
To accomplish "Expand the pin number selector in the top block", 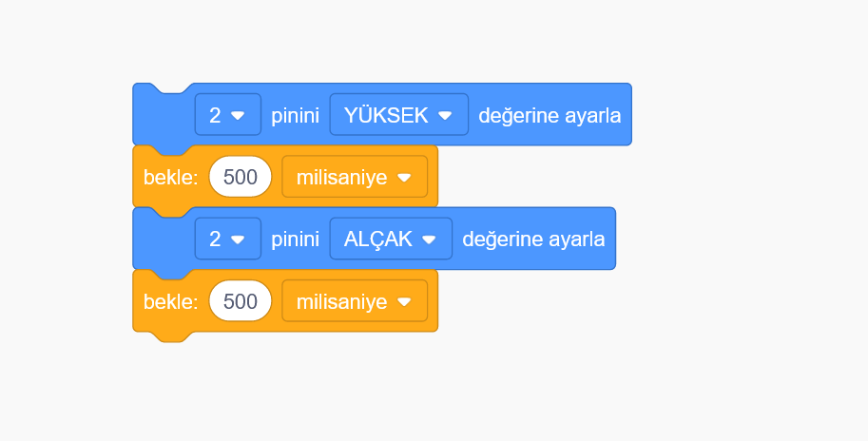I will click(x=227, y=115).
